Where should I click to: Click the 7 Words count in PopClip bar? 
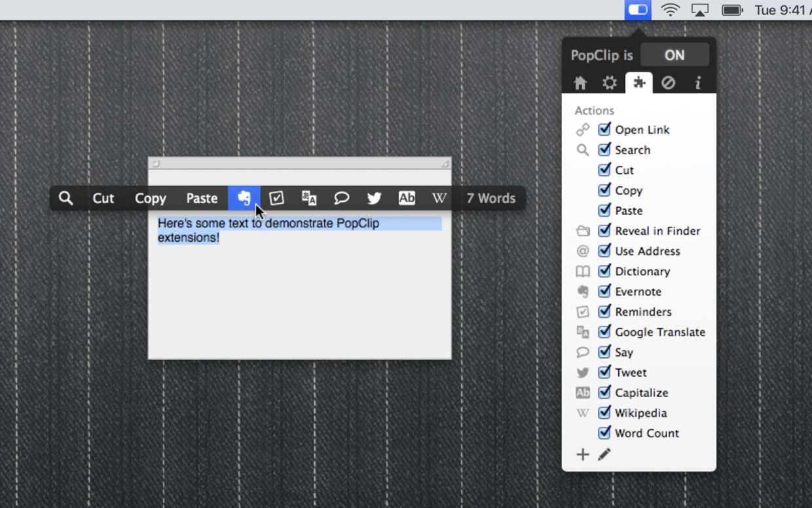point(491,198)
